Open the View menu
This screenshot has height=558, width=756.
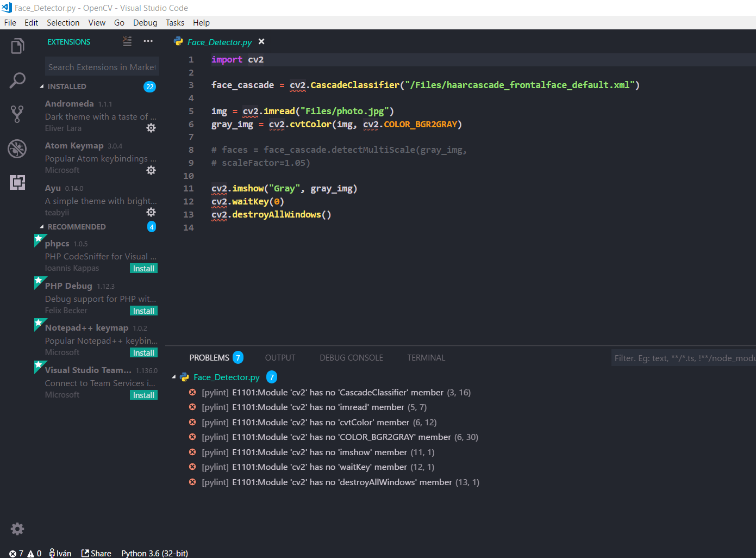[97, 22]
